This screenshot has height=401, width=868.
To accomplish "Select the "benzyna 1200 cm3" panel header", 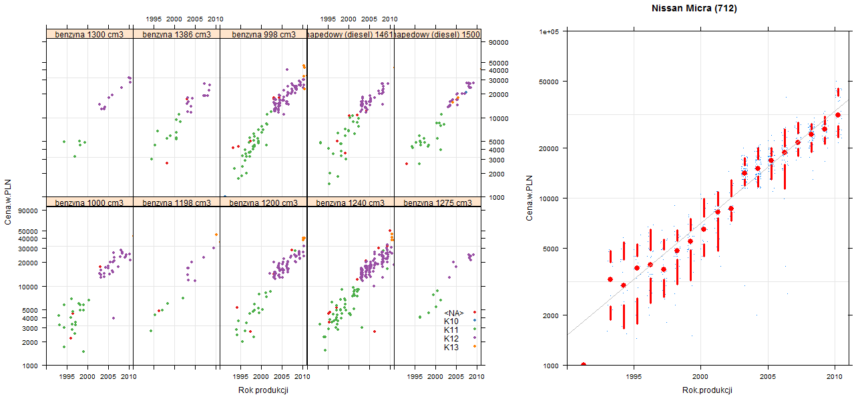I will 263,203.
